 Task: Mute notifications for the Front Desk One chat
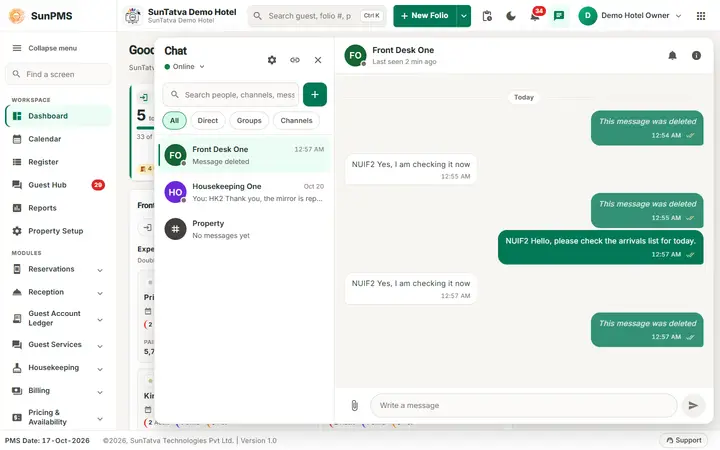(672, 56)
